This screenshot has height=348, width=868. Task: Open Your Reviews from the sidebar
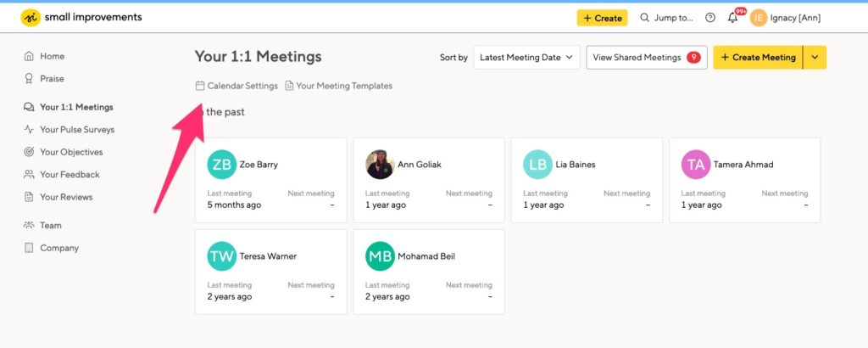point(66,197)
